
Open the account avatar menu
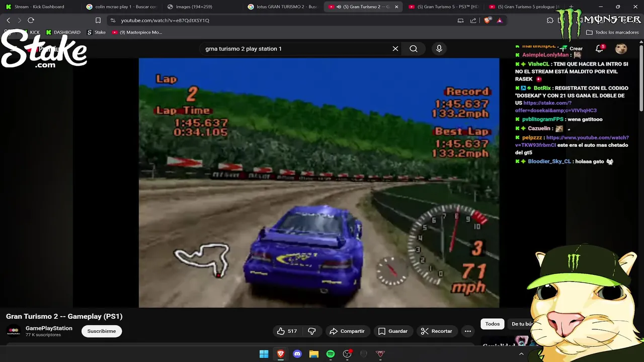tap(621, 49)
